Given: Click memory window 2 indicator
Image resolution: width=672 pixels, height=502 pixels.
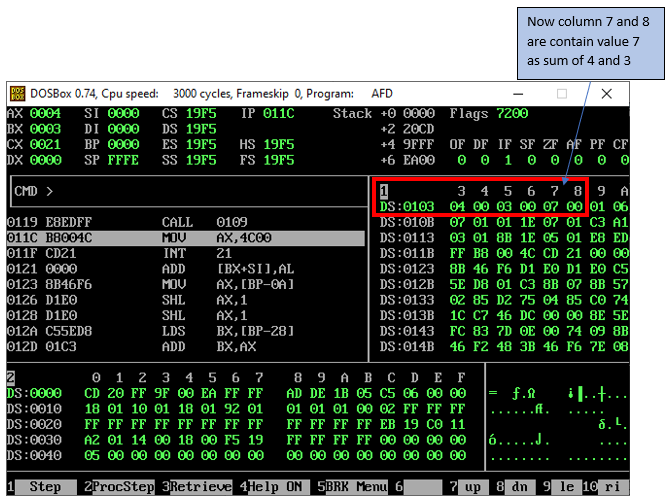Looking at the screenshot, I should point(11,378).
